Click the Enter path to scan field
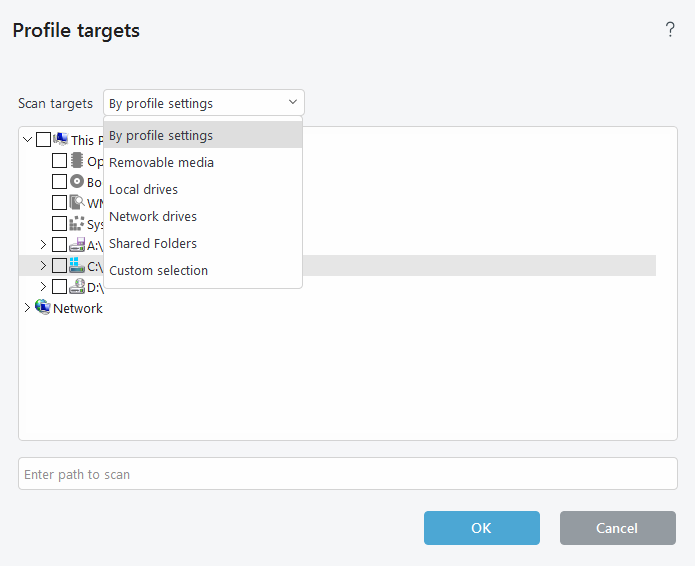This screenshot has width=695, height=566. coord(347,474)
